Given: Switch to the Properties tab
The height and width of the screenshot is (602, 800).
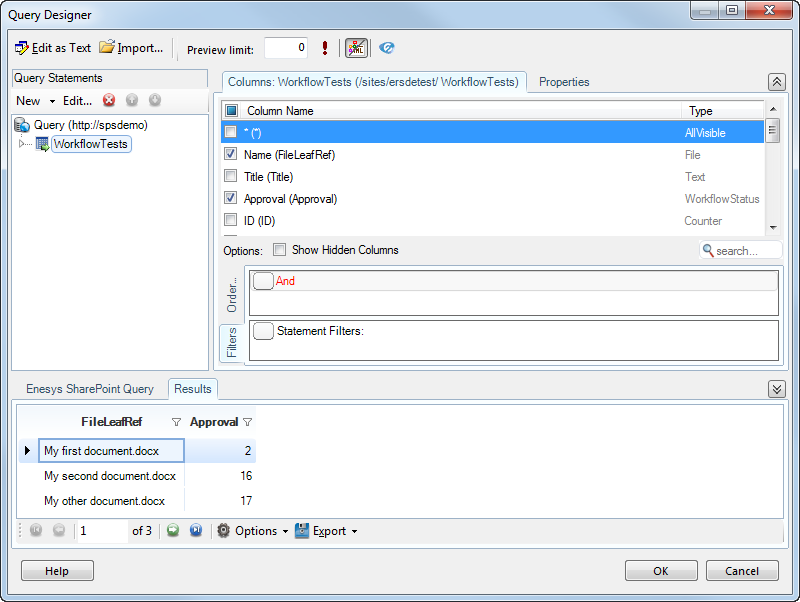Looking at the screenshot, I should pyautogui.click(x=564, y=82).
